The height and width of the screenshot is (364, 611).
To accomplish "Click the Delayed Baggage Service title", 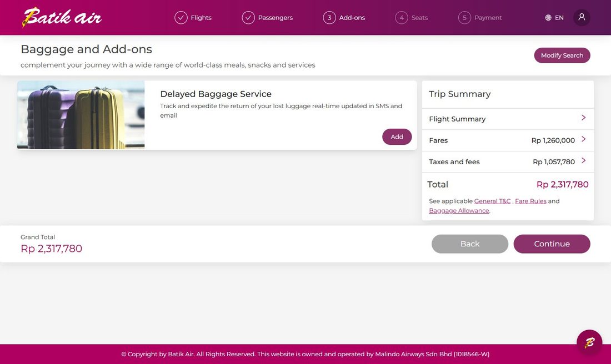I will 216,94.
